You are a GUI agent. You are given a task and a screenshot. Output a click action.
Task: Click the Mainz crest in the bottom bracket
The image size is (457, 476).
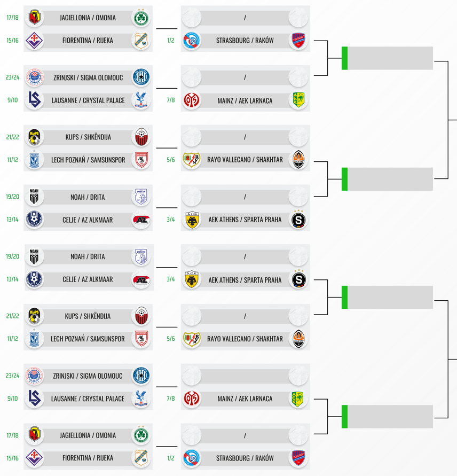pos(192,399)
